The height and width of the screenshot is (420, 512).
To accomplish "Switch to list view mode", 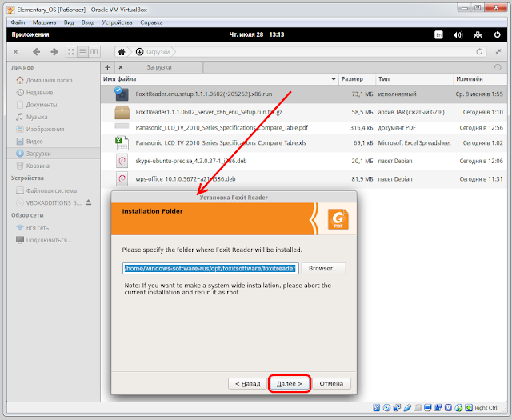I will point(82,52).
